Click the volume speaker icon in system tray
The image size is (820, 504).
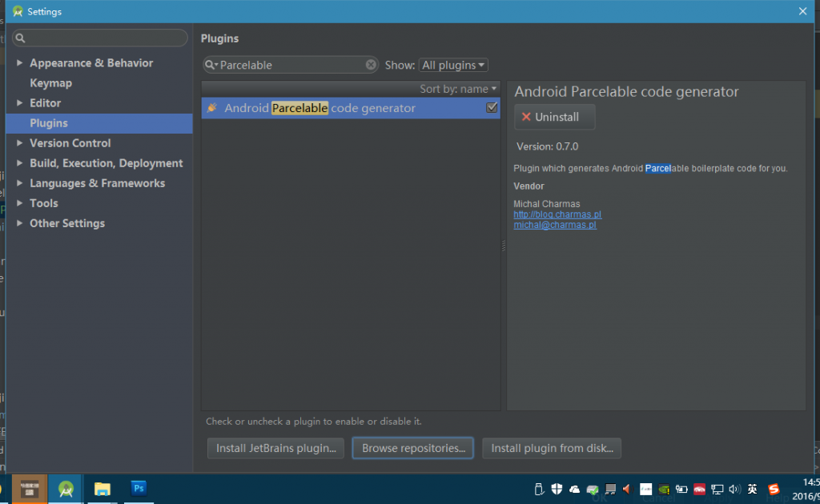coord(734,489)
